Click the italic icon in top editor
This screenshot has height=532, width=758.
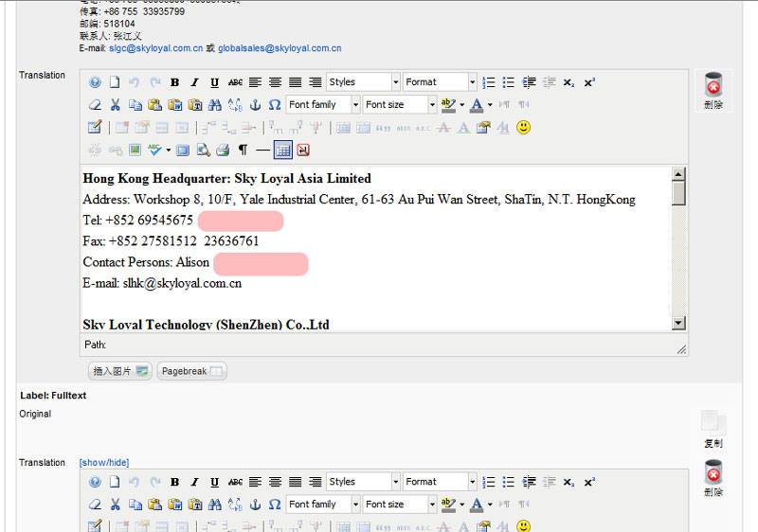tap(194, 82)
